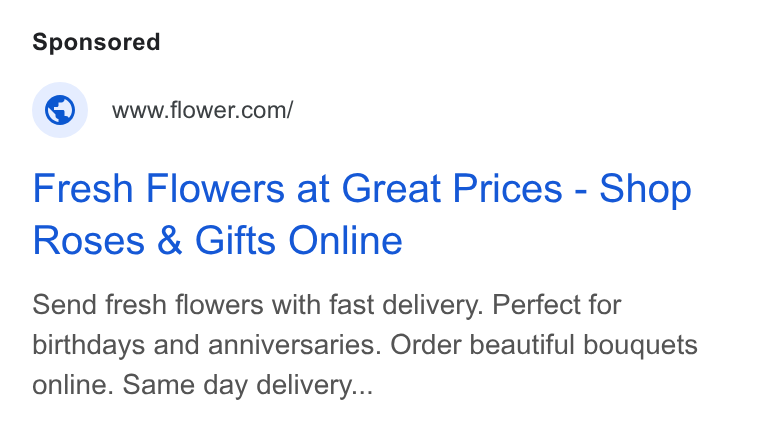Viewport: 760px width, 426px height.
Task: Open the www.flower.com/ URL
Action: (203, 110)
